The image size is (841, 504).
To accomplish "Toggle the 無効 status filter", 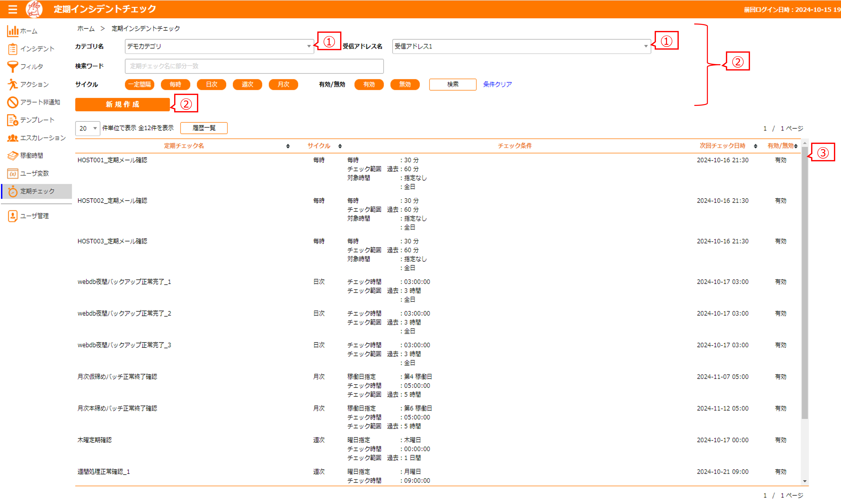I will point(405,85).
